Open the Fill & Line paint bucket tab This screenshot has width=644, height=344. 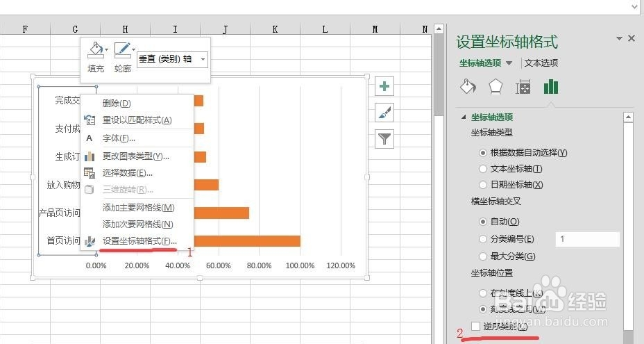point(468,87)
